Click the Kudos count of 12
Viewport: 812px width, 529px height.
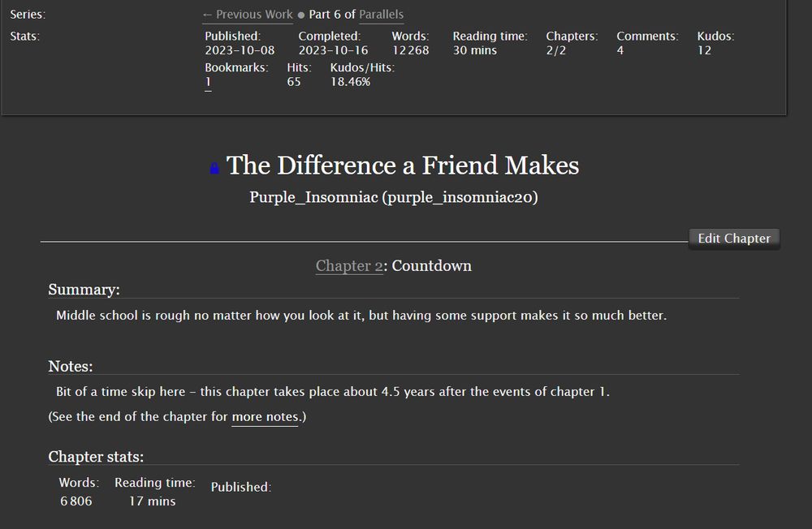[x=706, y=49]
